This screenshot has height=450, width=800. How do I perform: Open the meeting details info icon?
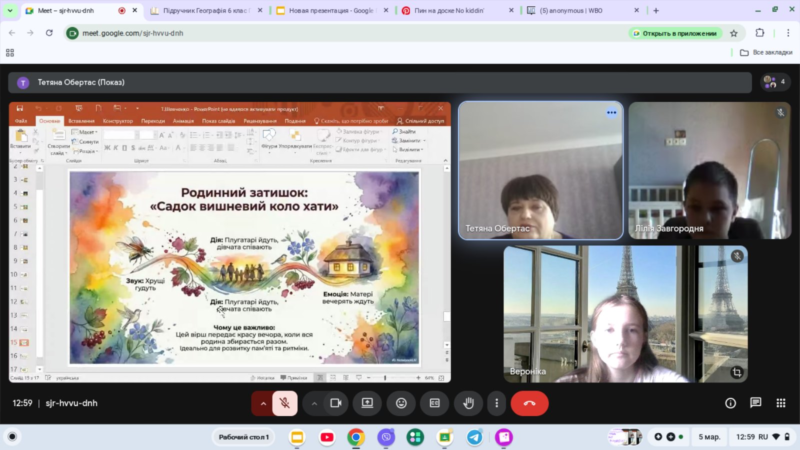click(x=730, y=403)
